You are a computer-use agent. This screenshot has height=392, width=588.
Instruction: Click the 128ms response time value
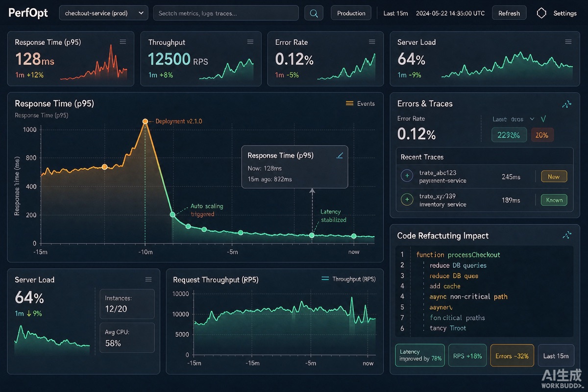[34, 59]
